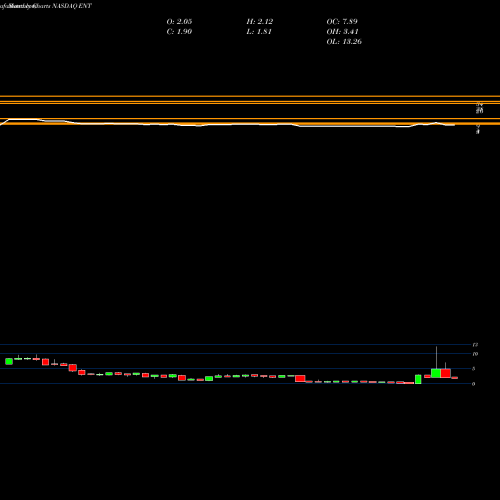Click the 'H: 2.12' high price value

click(x=260, y=22)
